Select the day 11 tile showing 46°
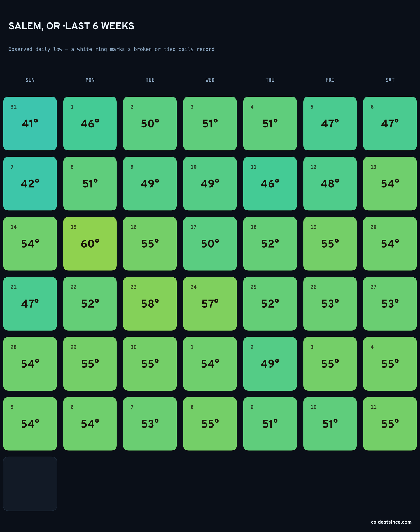 click(270, 183)
